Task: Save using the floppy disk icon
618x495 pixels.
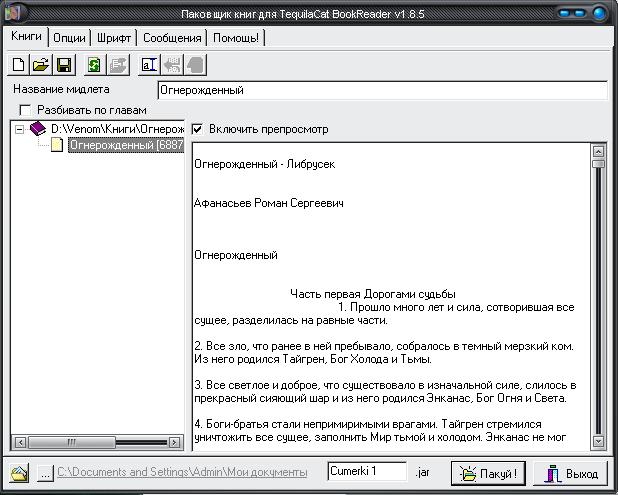Action: pos(64,65)
